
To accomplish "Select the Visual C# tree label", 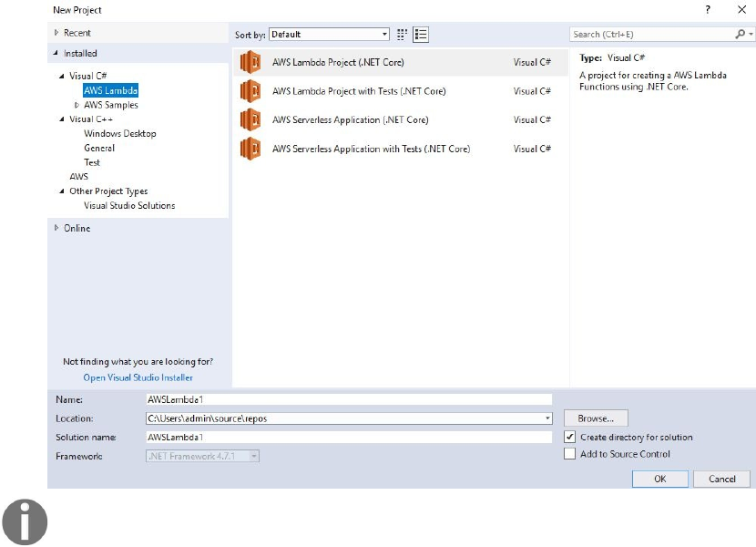I will tap(87, 76).
